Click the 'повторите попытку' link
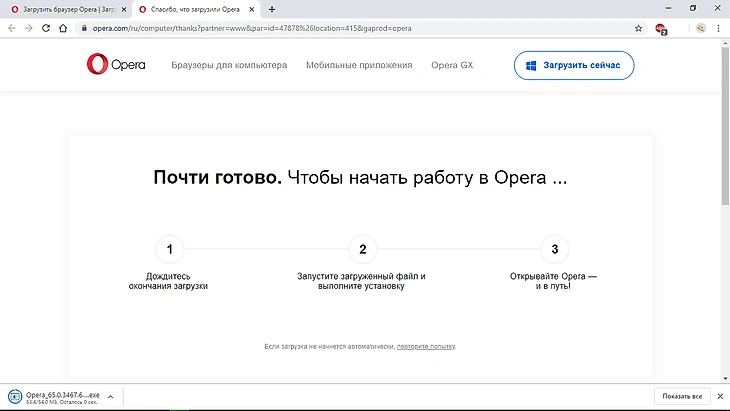Image resolution: width=730 pixels, height=411 pixels. [426, 346]
